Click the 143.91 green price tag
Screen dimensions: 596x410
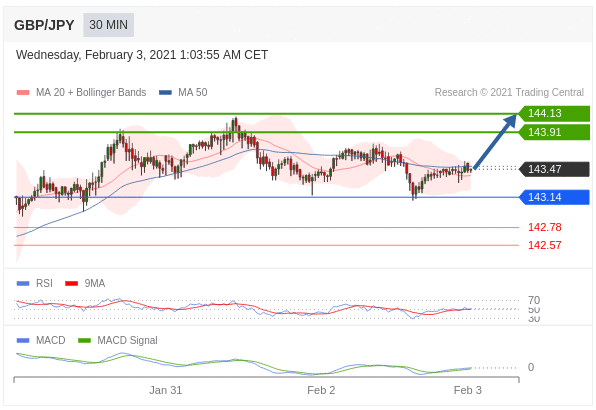click(554, 132)
